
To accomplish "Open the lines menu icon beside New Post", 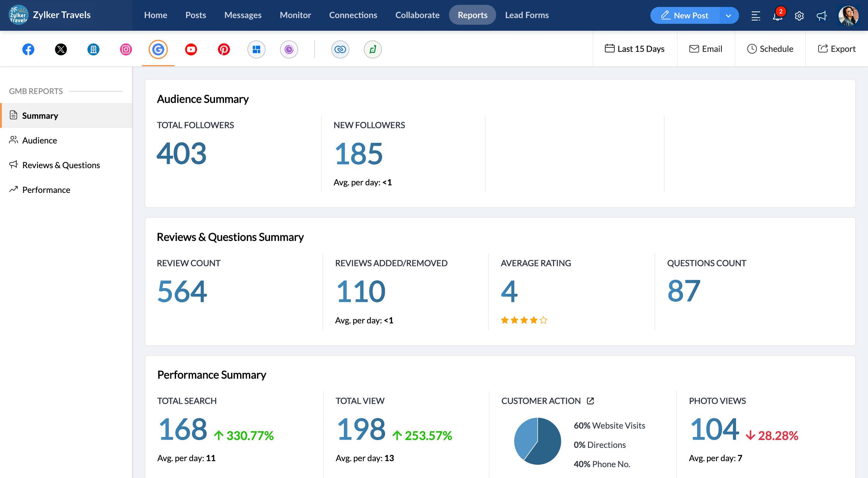I will click(x=756, y=16).
